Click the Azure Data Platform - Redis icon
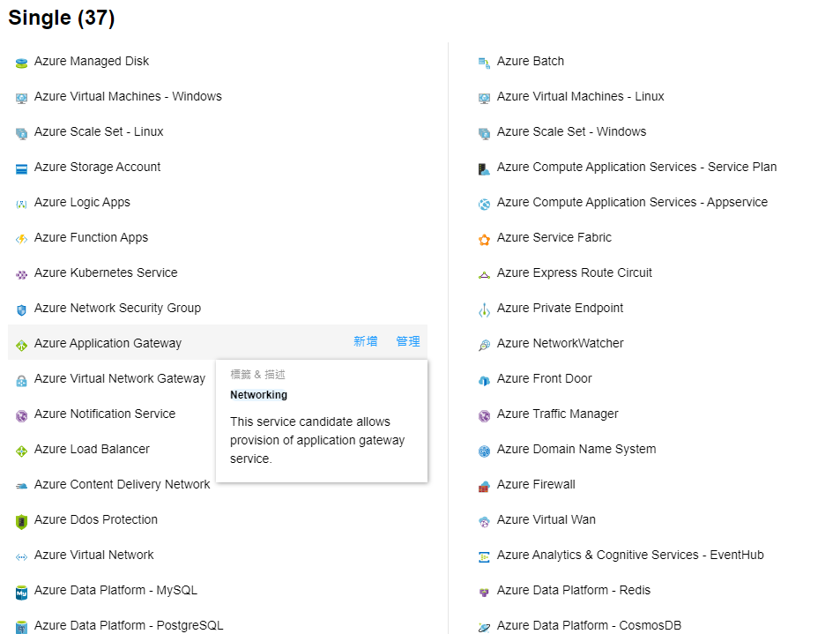Image resolution: width=840 pixels, height=634 pixels. point(484,593)
